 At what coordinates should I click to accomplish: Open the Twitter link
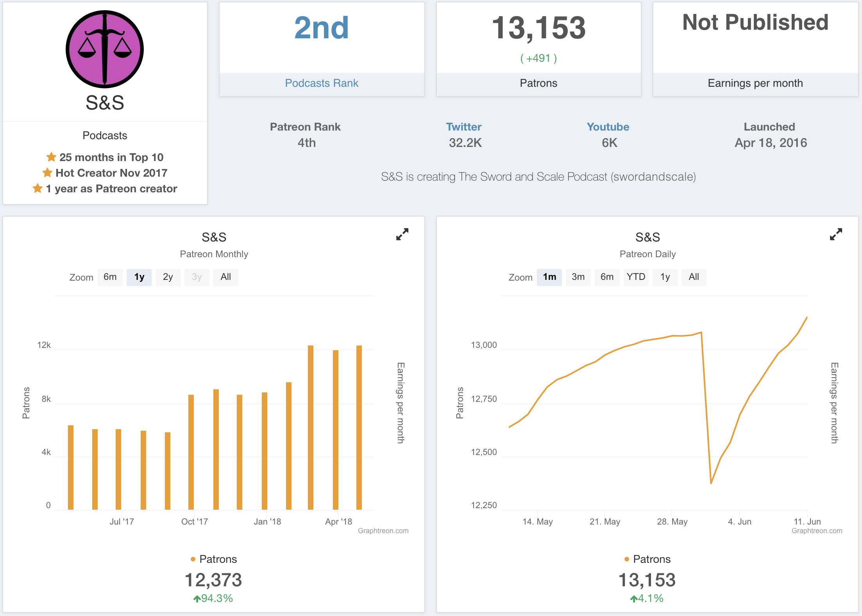click(x=464, y=127)
